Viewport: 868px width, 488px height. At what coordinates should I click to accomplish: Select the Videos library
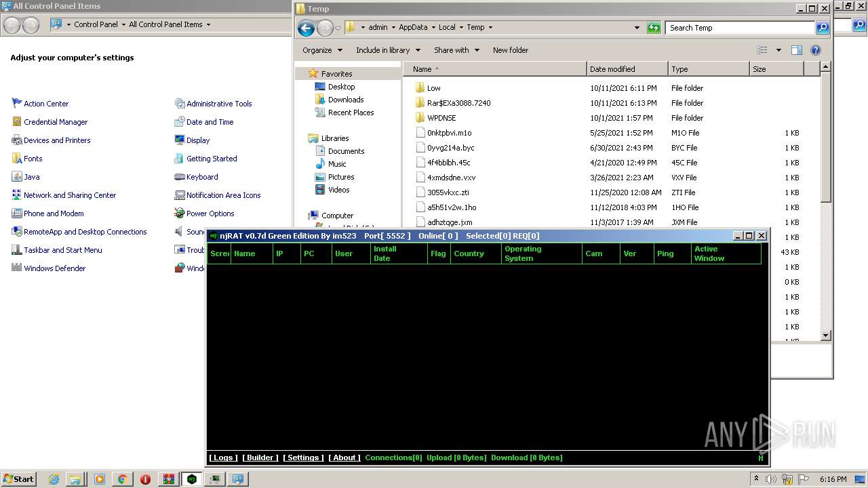pos(332,190)
